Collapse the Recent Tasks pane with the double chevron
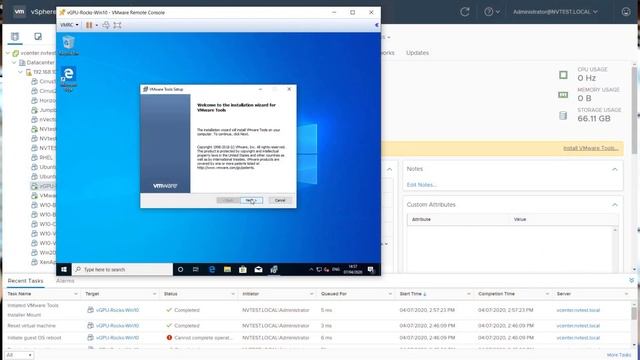The height and width of the screenshot is (360, 640). (631, 280)
